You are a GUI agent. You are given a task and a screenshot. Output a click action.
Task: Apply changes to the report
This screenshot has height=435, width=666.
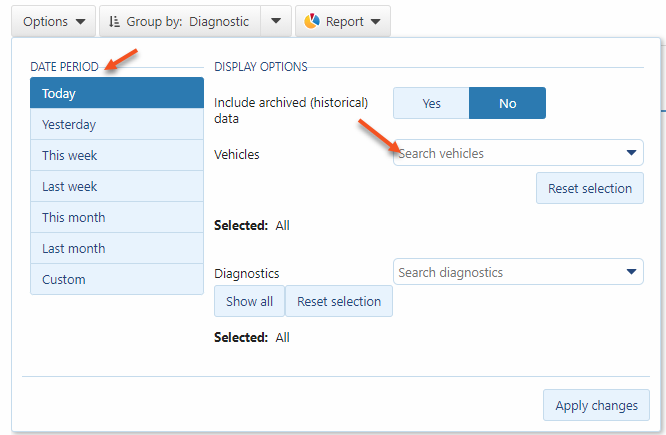point(596,405)
